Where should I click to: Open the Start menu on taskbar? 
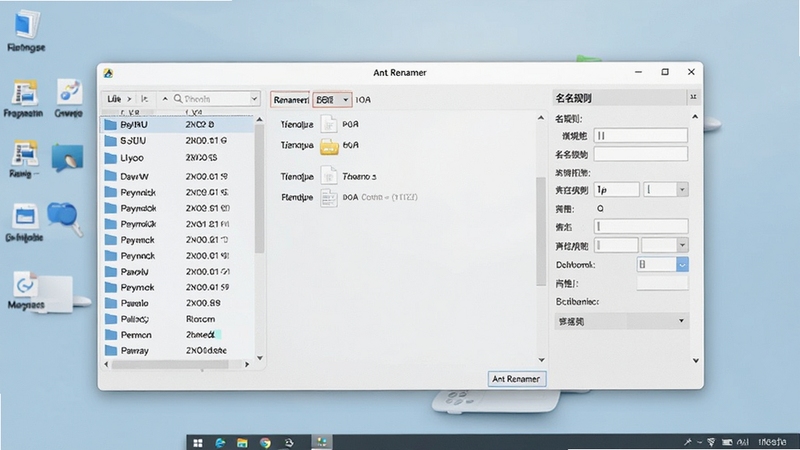(x=198, y=443)
